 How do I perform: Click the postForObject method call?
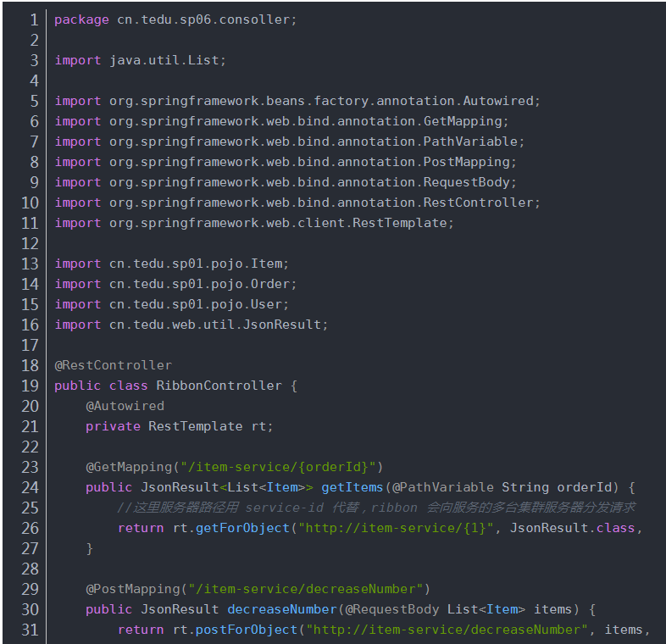click(x=247, y=630)
